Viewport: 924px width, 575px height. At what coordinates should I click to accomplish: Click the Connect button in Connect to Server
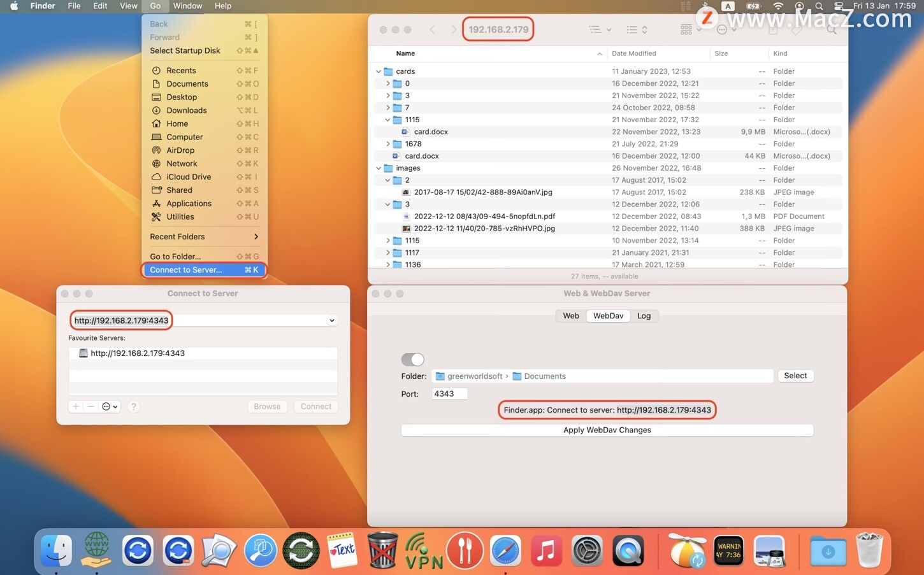[x=316, y=406]
